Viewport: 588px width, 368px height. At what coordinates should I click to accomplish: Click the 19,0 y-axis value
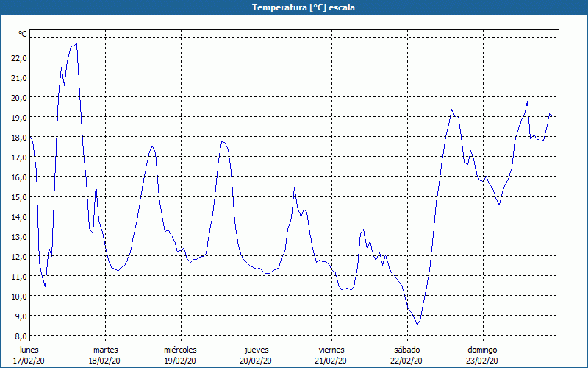coord(20,118)
